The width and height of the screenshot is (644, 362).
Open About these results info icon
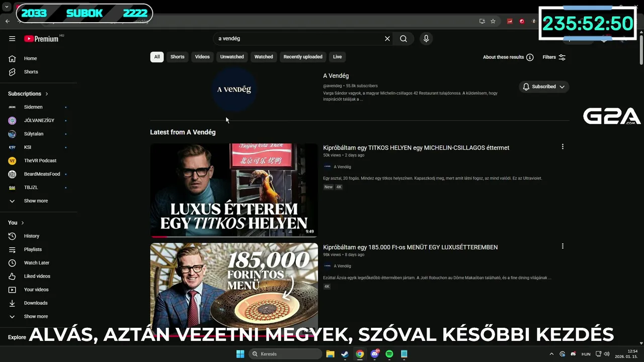(530, 57)
